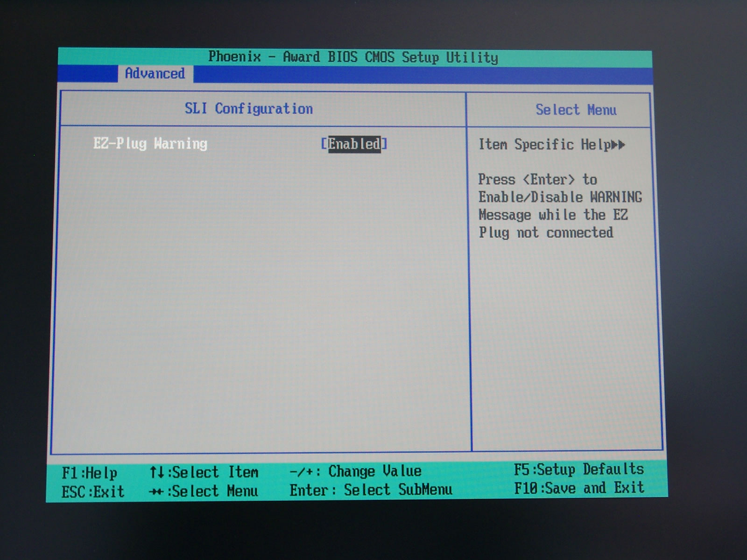747x560 pixels.
Task: Click the arrows after Item Specific Help
Action: point(618,145)
